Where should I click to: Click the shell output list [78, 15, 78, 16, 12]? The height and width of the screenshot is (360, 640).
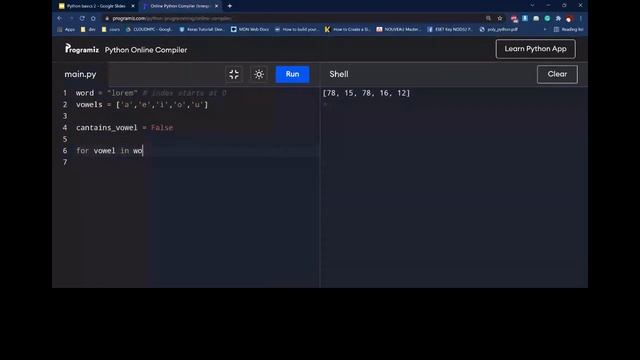(x=366, y=93)
